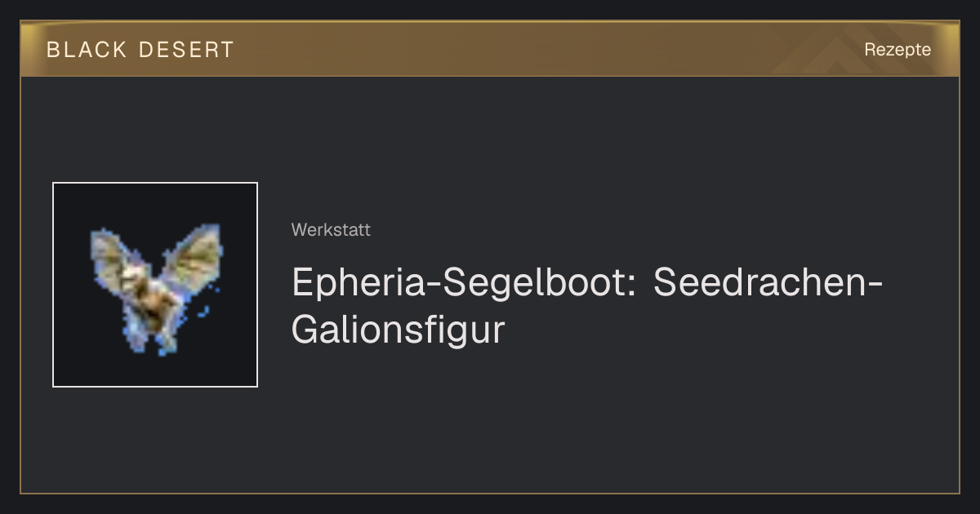Screen dimensions: 980x514
Task: Click the word DESERT in the header
Action: (186, 50)
